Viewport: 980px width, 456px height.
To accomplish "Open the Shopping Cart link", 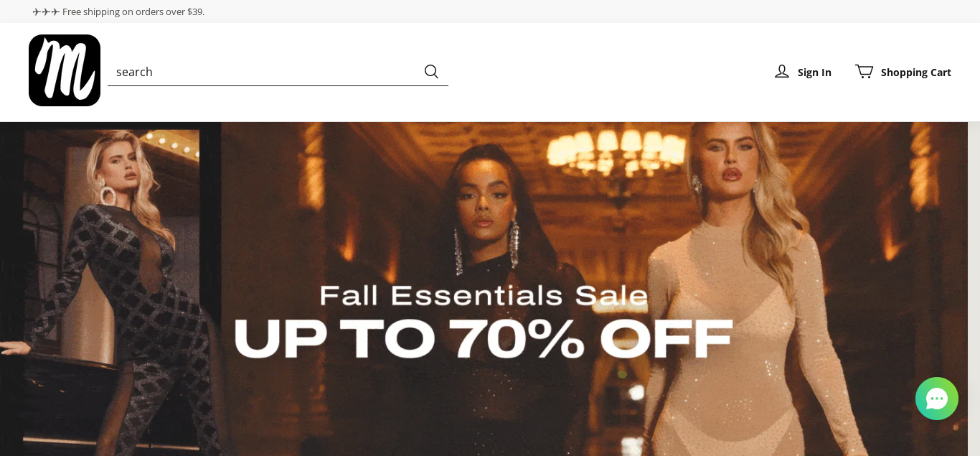I will (916, 72).
